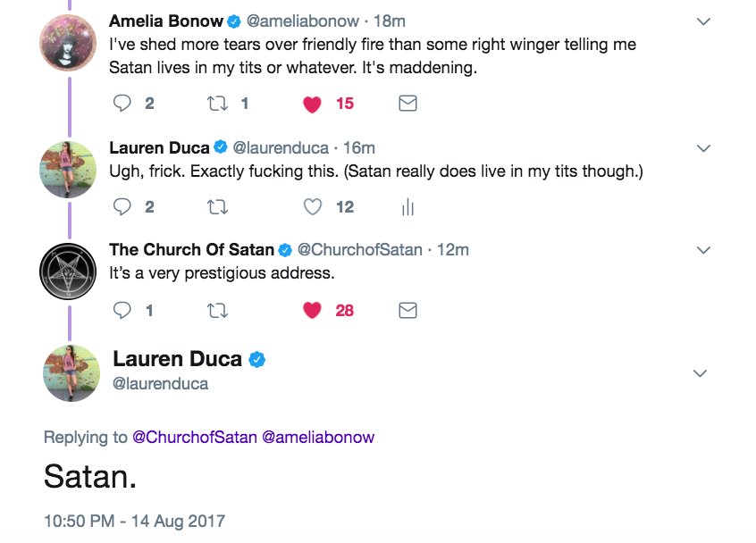Retweet Lauren Duca's 16m tweet
Screen dimensions: 756x543
(217, 207)
